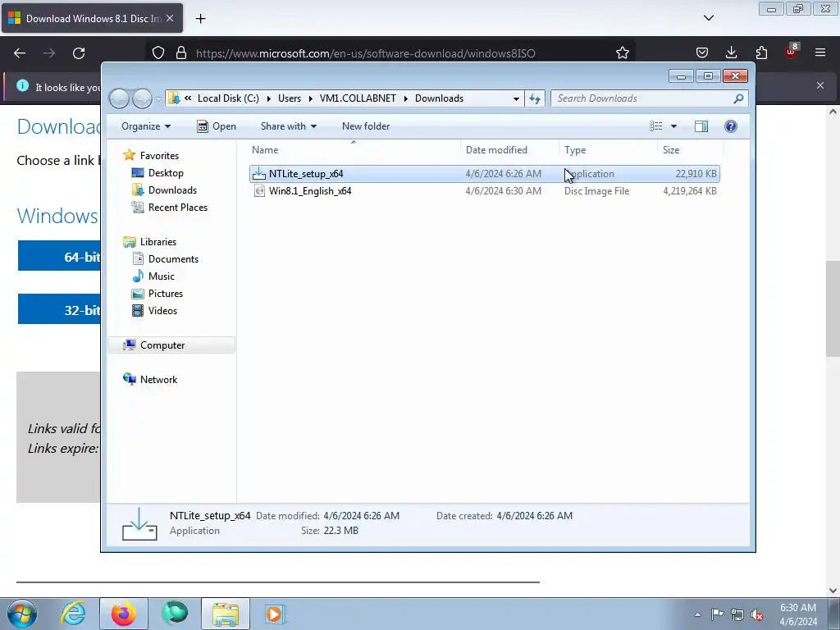Open a new Firefox tab
840x630 pixels.
[200, 19]
